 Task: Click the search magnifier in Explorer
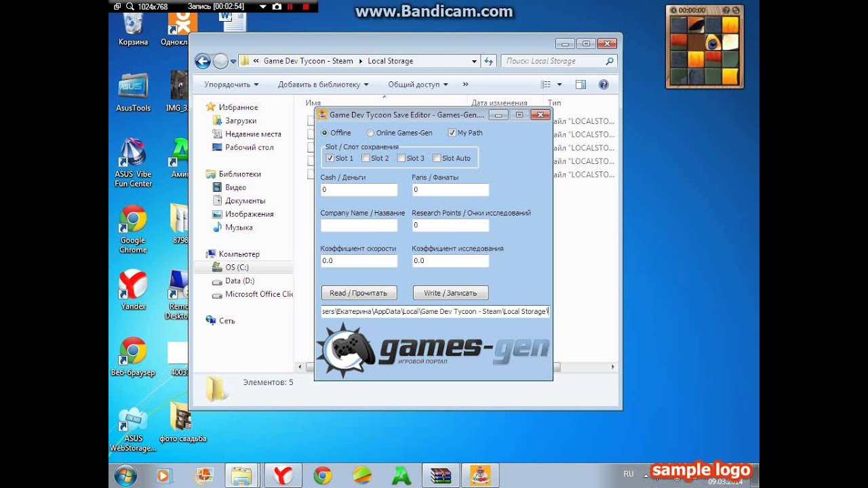point(610,61)
